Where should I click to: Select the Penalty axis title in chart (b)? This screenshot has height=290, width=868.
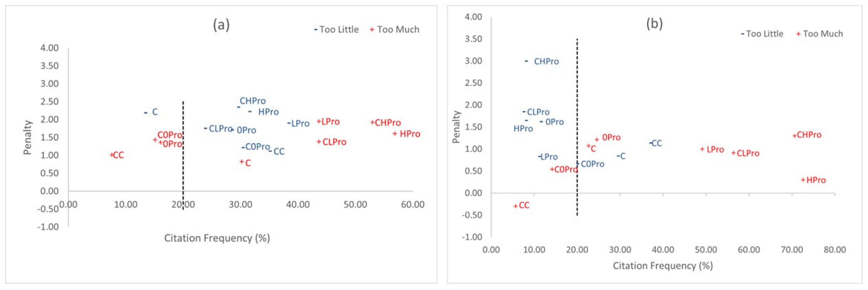click(x=456, y=127)
